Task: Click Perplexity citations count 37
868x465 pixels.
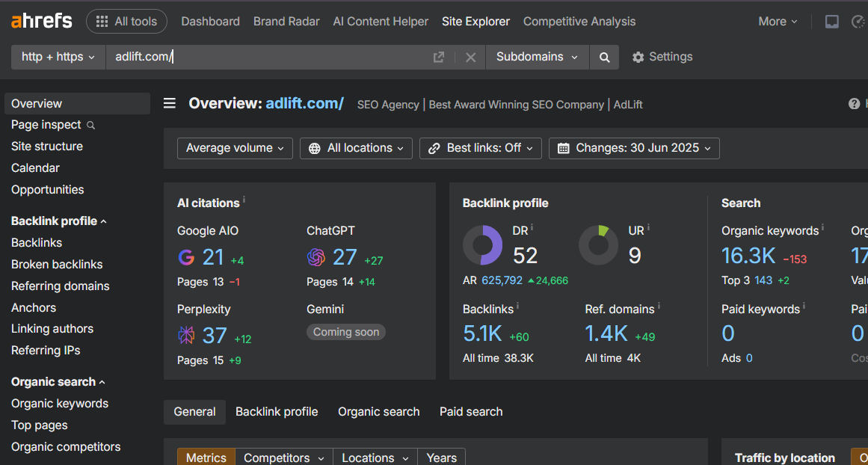Action: (215, 336)
